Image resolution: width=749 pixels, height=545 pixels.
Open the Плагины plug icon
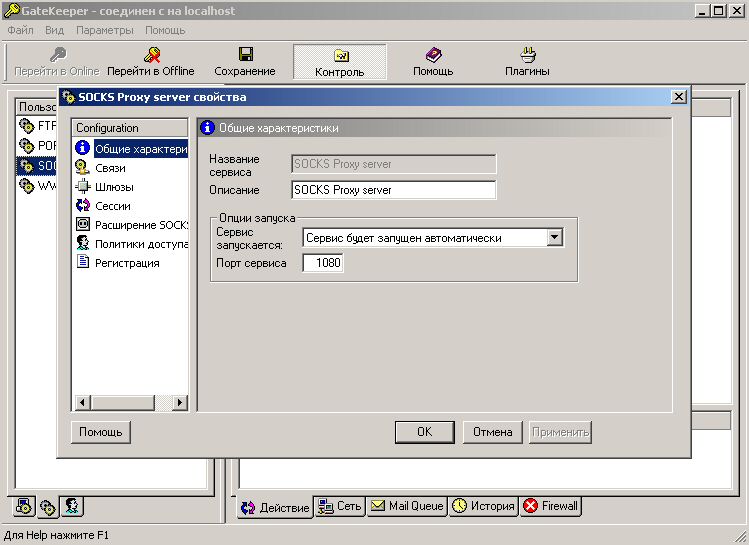527,54
